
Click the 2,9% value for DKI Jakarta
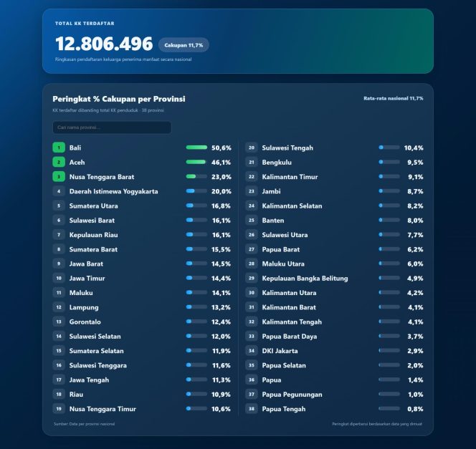tap(415, 351)
